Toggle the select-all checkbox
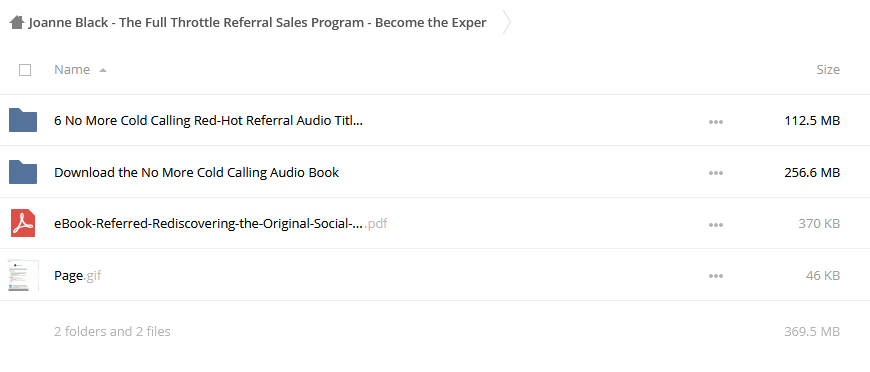 (x=25, y=70)
